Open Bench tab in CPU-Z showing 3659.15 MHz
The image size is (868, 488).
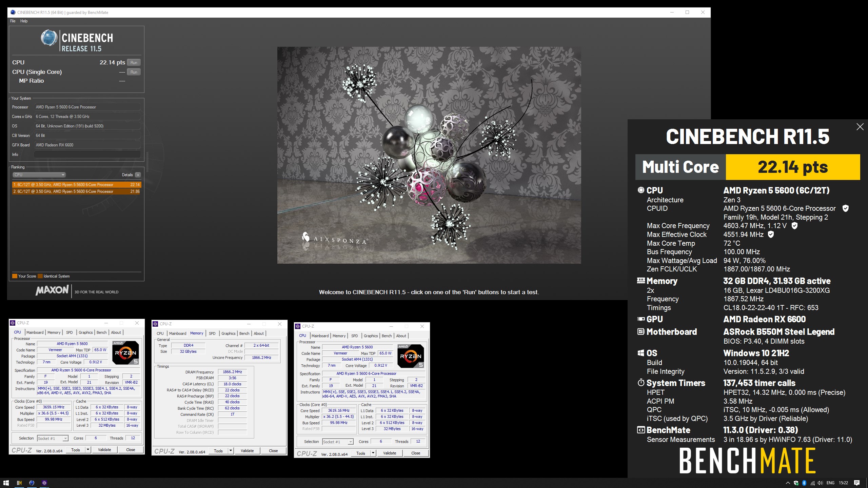101,332
